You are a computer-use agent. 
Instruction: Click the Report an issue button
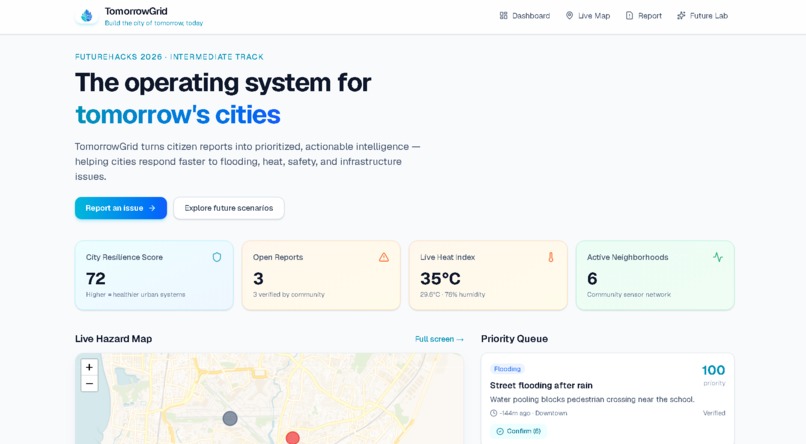pyautogui.click(x=121, y=208)
